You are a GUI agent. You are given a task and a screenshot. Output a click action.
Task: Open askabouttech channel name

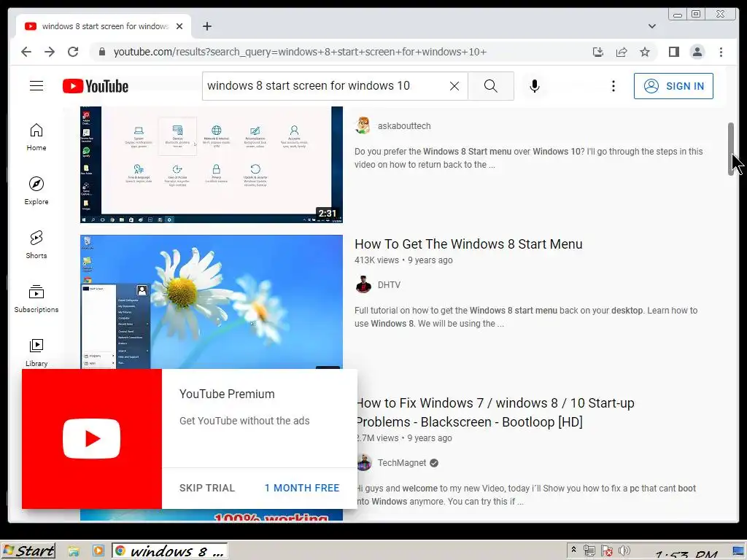[404, 125]
